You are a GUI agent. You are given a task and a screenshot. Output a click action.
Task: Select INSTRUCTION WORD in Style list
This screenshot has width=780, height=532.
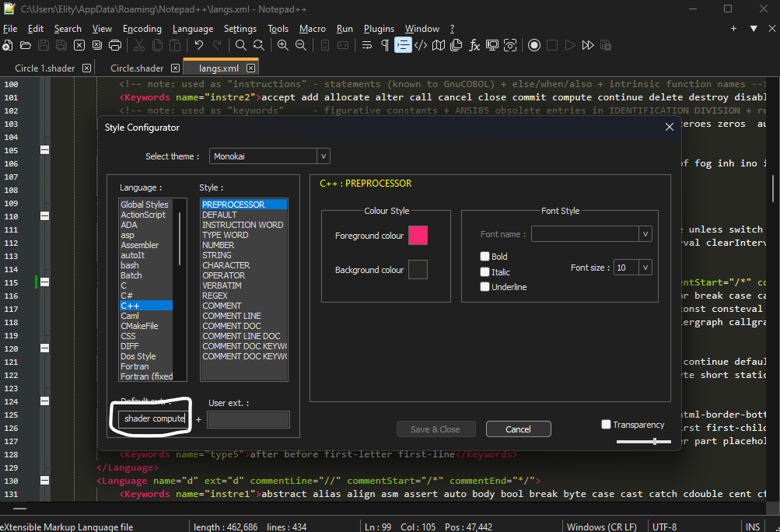click(x=243, y=225)
